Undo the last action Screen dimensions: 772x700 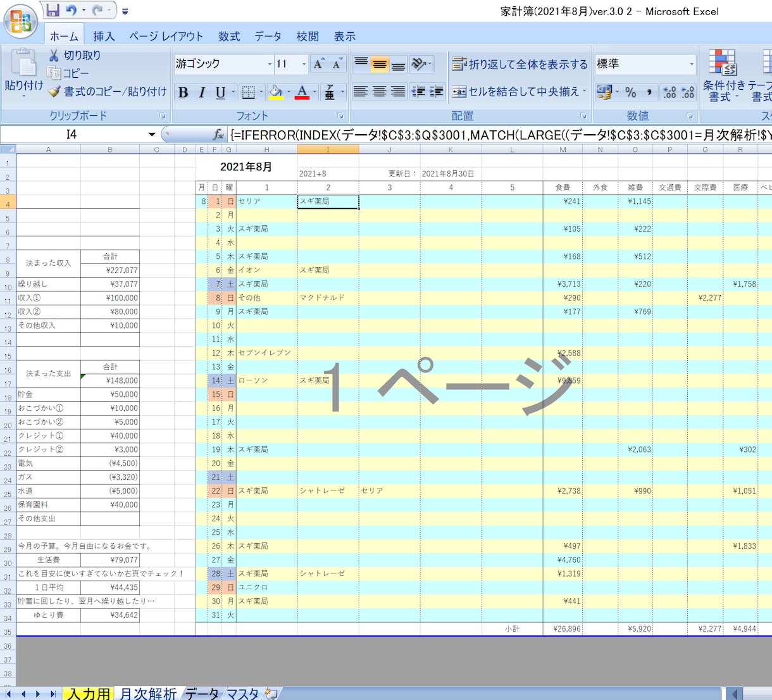click(71, 10)
